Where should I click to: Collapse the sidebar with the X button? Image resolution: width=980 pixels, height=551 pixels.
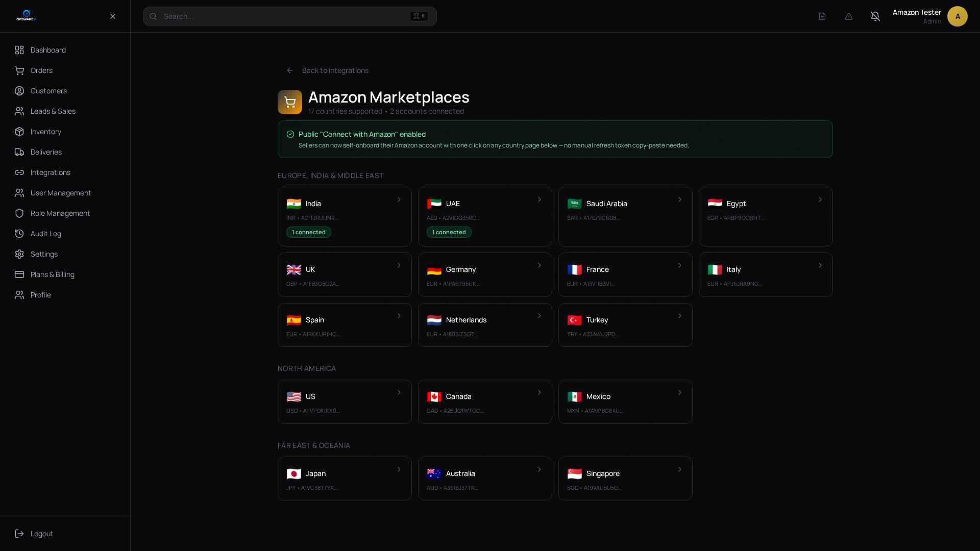point(113,16)
